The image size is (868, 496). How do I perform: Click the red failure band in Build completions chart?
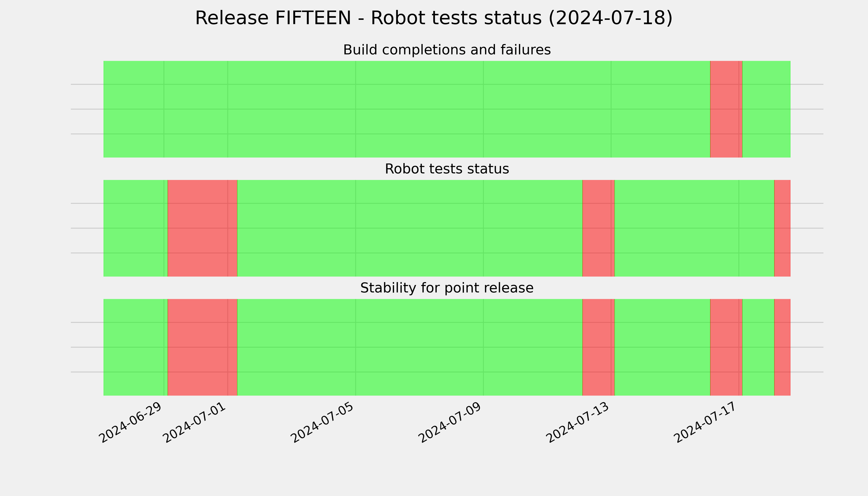click(x=726, y=109)
